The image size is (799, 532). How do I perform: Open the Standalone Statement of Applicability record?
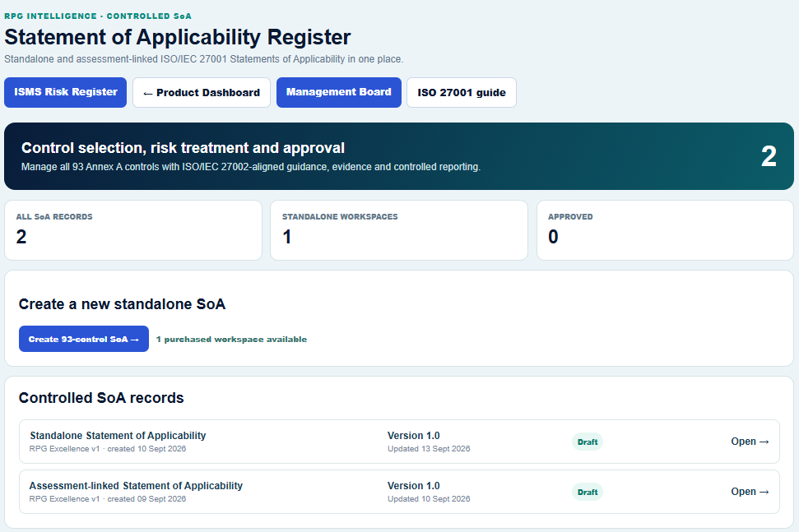[x=400, y=442]
